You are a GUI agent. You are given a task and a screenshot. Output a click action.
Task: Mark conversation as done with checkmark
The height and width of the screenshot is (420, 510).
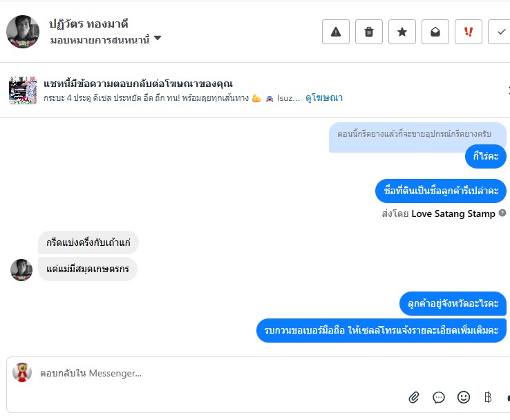500,32
